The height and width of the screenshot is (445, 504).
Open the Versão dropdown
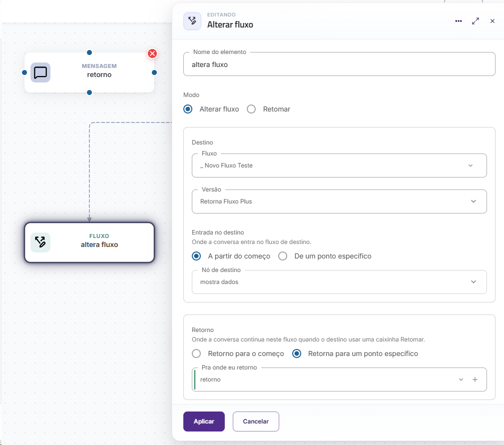[x=339, y=201]
